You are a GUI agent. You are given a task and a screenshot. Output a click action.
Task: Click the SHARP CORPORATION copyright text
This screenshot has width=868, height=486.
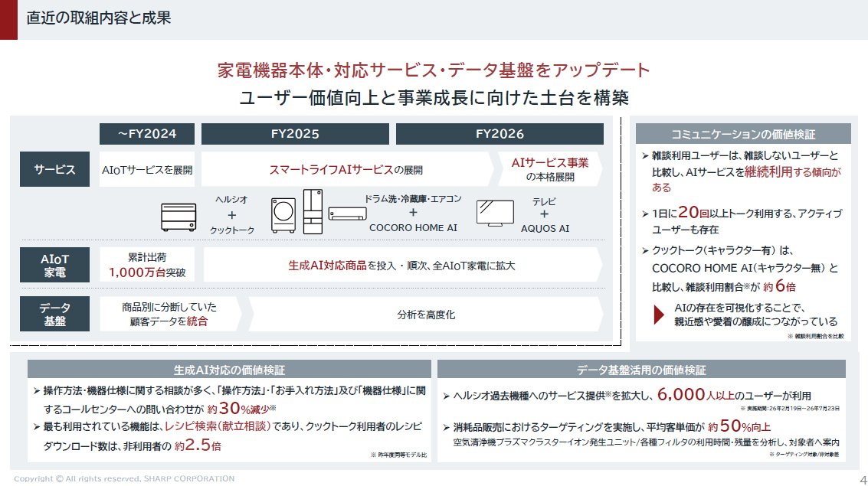coord(124,479)
